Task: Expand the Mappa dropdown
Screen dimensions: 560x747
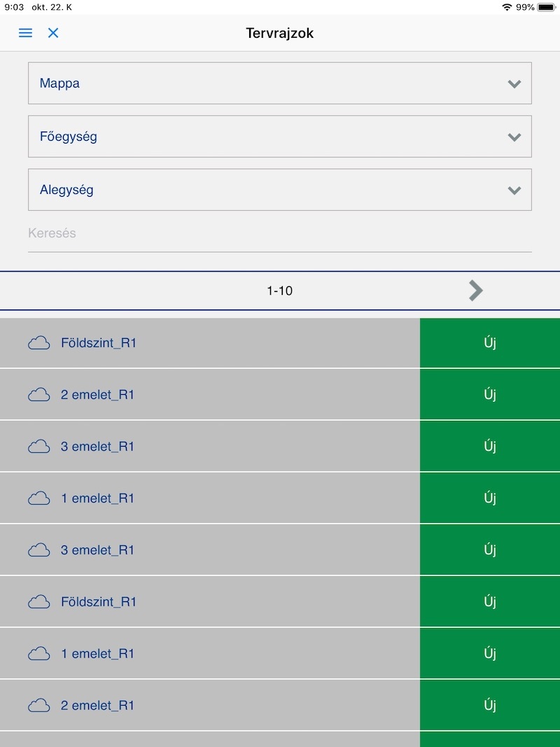Action: click(280, 83)
